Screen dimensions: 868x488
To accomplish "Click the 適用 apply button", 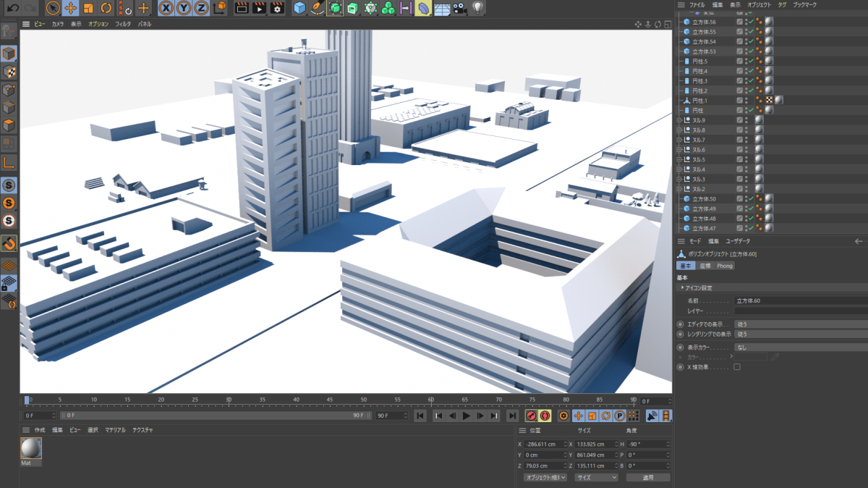I will [x=647, y=478].
